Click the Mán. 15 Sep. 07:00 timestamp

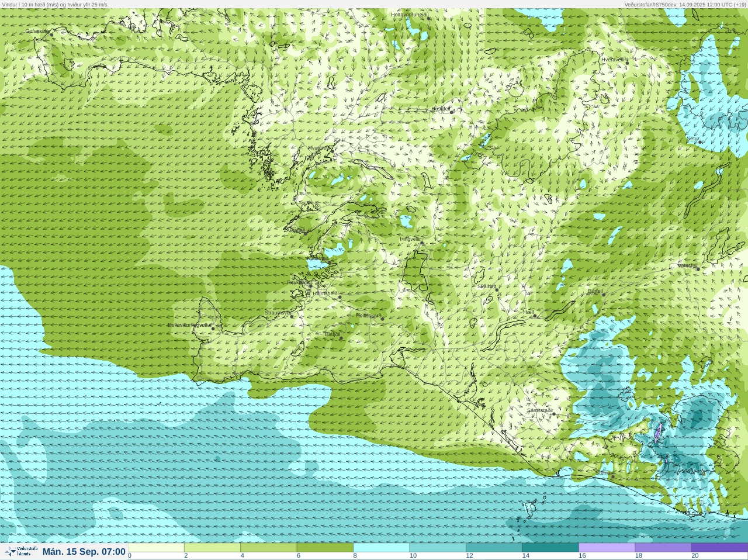point(84,552)
